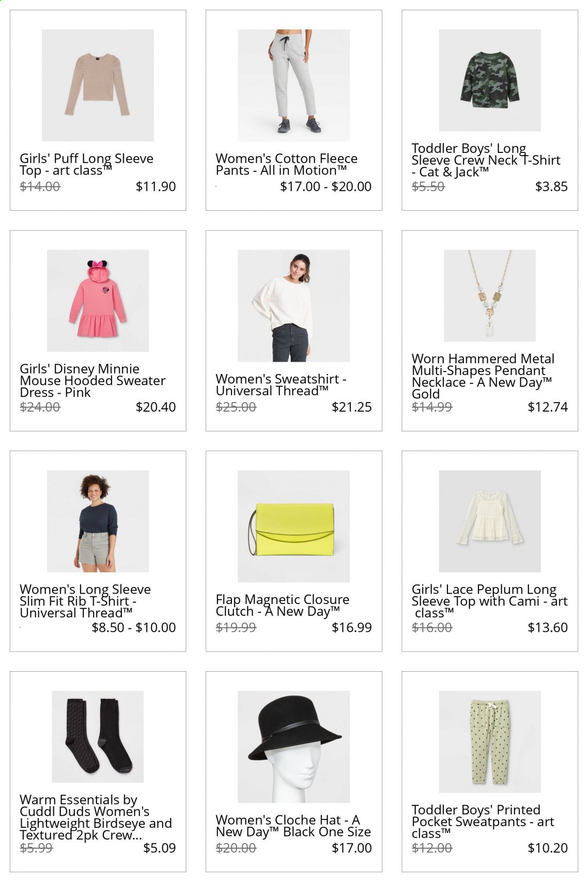Open the Girls' Puff Long Sleeve Top image

pyautogui.click(x=98, y=85)
